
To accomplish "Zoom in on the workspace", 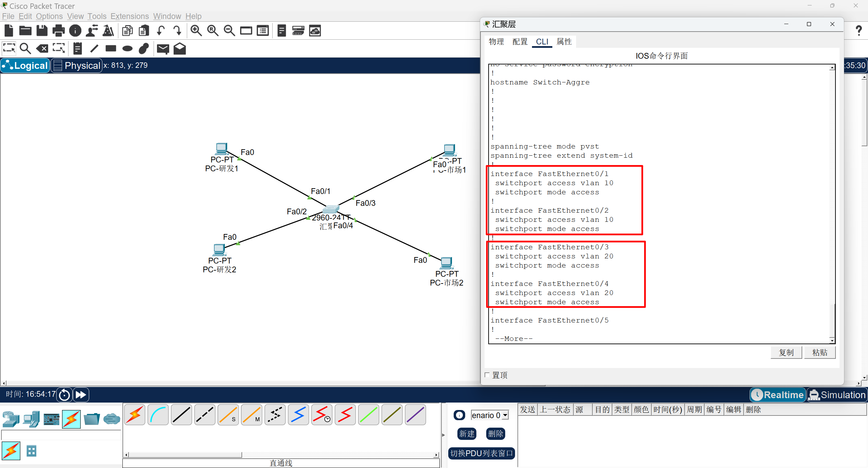I will coord(196,31).
